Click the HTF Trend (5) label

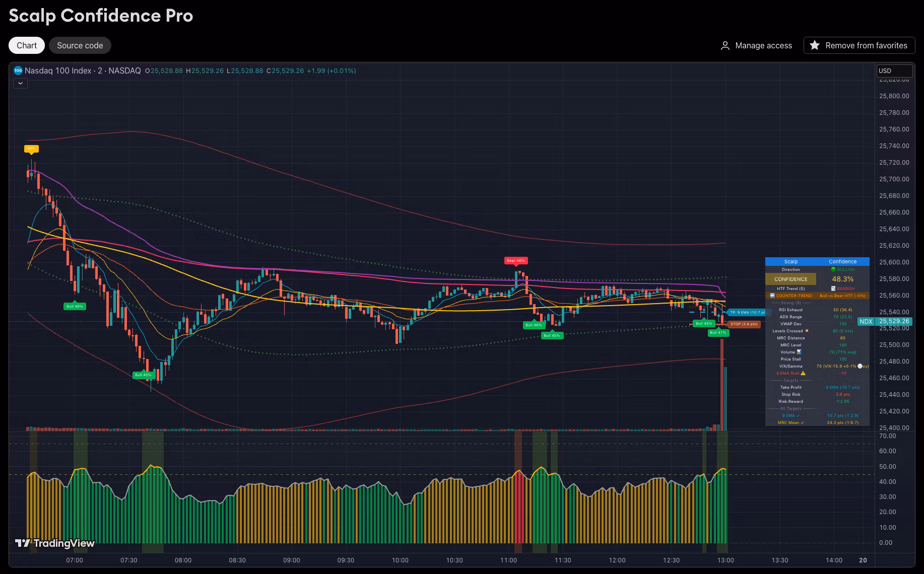790,289
